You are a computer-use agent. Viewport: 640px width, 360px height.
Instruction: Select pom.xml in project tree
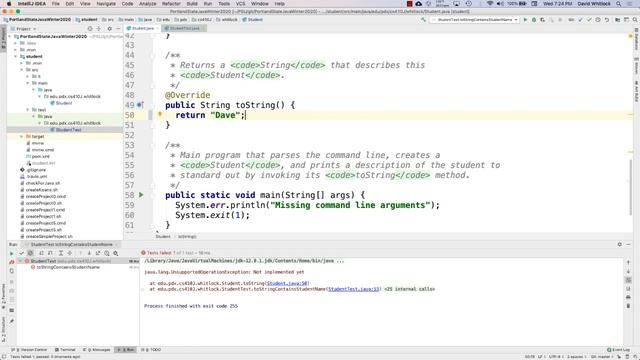38,156
